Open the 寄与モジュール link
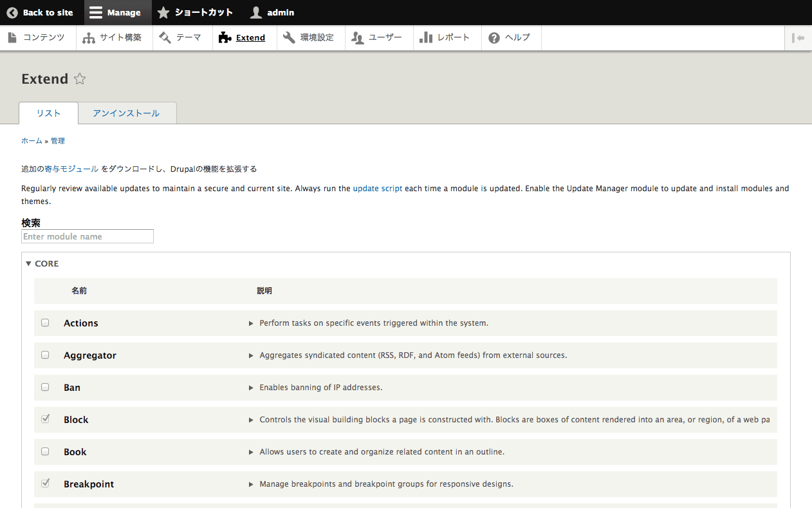812x508 pixels. pos(71,169)
